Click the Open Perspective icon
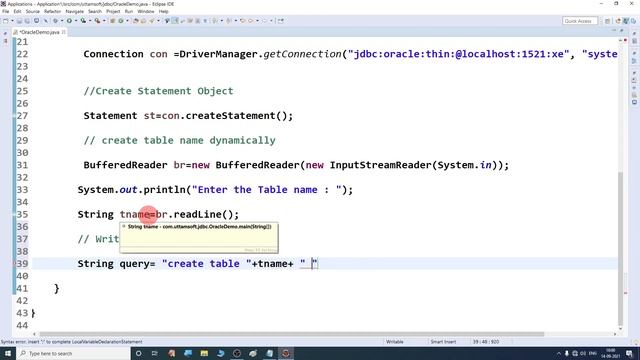 [x=608, y=21]
